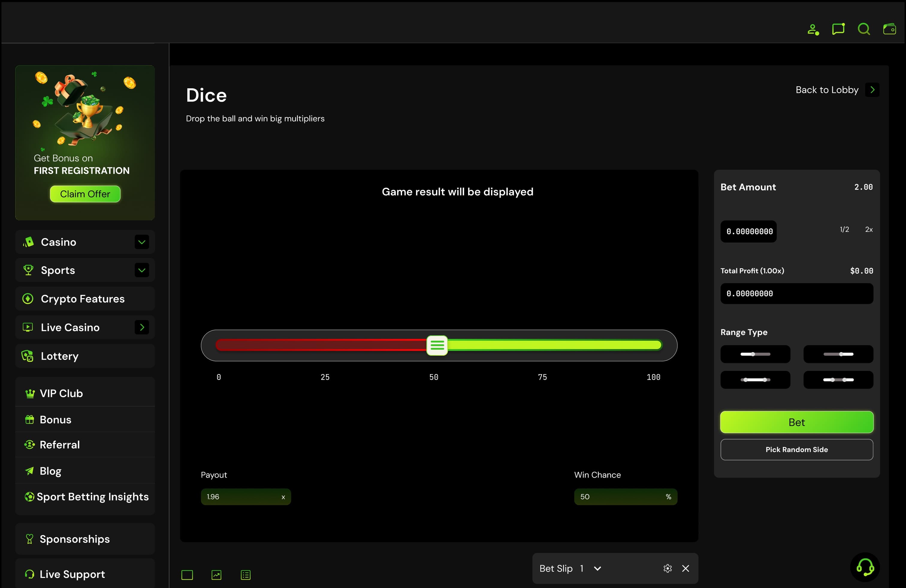Close the Bet Slip panel

(x=685, y=568)
